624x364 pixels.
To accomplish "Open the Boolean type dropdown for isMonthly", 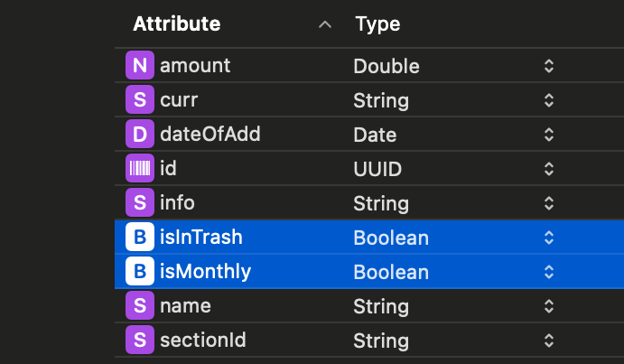I will pos(548,272).
